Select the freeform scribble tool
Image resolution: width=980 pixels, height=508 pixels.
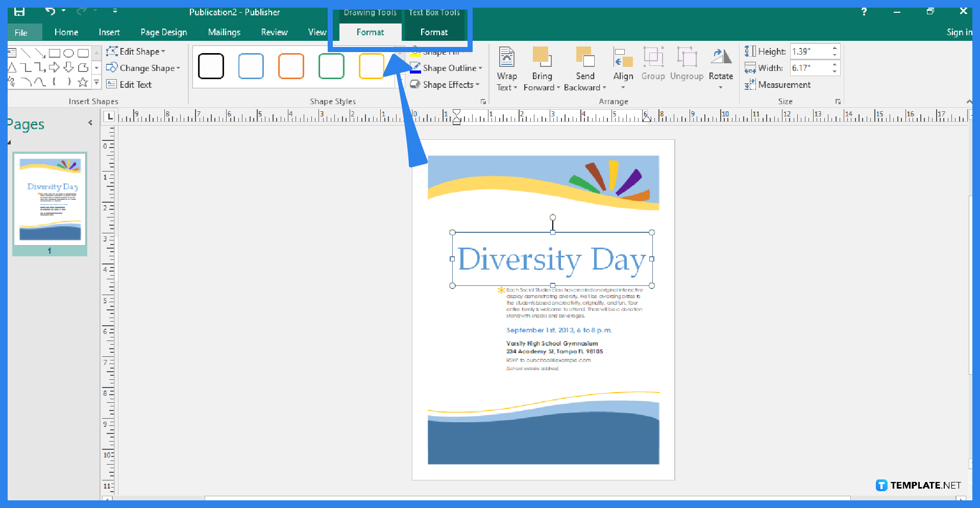point(12,82)
